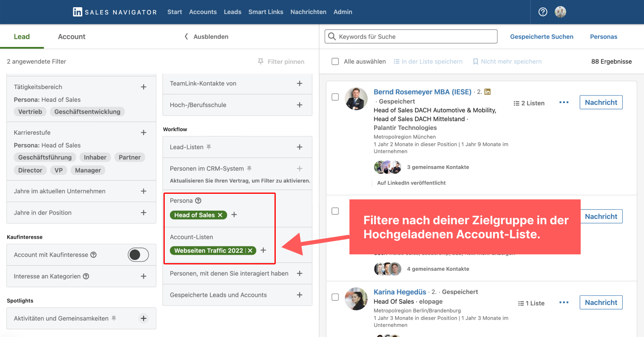Click the help icon beside Account mit Kaufinteresse
Viewport: 644px width, 337px height.
[93, 255]
